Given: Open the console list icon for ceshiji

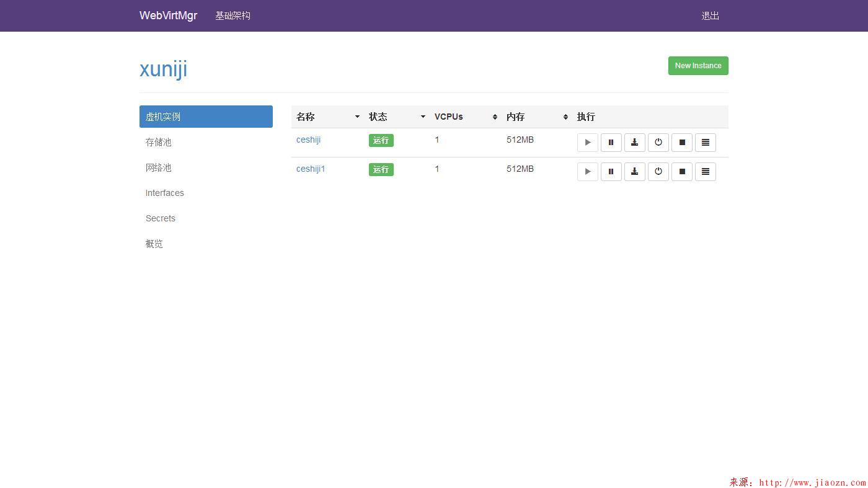Looking at the screenshot, I should [705, 143].
